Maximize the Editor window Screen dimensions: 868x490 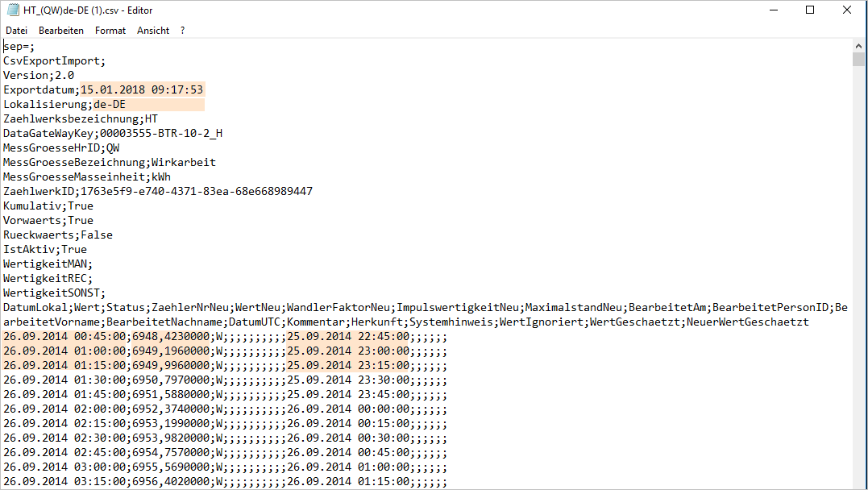810,10
